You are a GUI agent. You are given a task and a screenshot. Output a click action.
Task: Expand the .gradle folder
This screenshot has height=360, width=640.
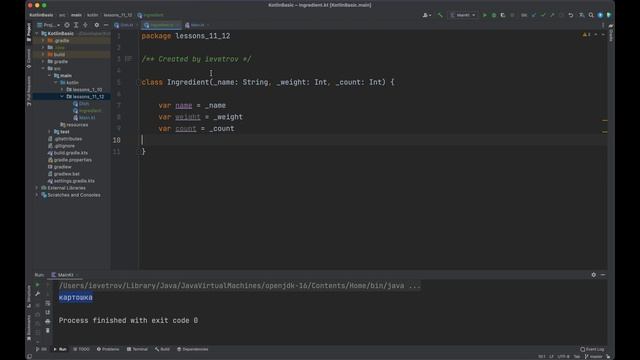tap(43, 40)
